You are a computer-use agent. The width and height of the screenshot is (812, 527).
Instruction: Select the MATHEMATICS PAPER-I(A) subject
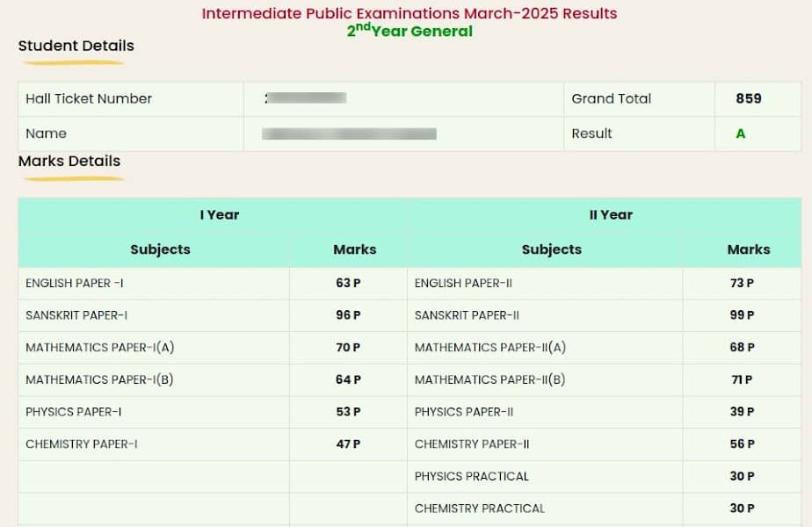[100, 347]
